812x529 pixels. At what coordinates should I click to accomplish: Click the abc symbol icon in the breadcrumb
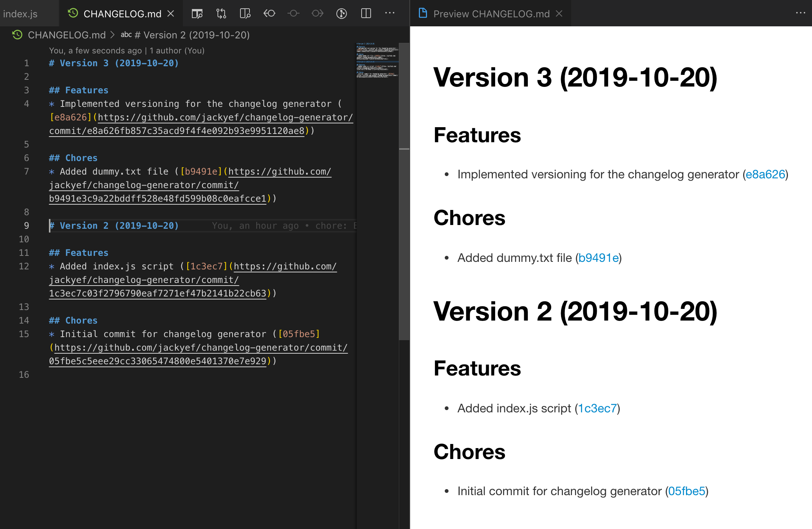[126, 35]
